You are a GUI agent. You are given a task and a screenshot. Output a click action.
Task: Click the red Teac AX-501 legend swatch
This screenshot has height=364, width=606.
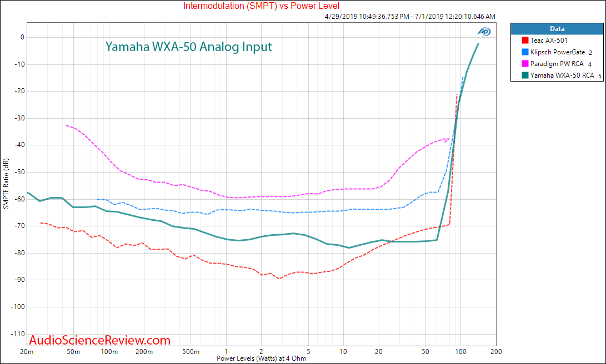525,40
